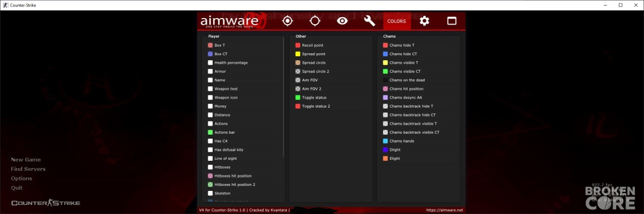
Task: Change Actions color swatch
Action: point(210,124)
